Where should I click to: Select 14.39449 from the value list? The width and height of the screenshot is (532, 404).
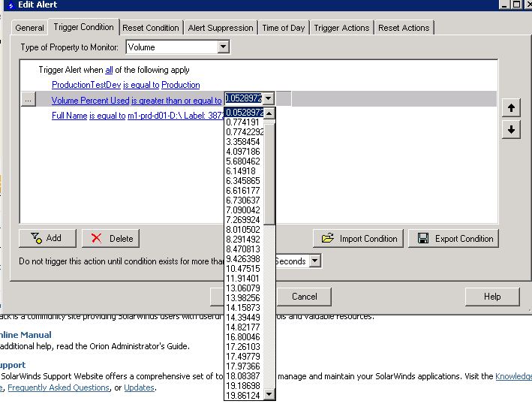[245, 318]
